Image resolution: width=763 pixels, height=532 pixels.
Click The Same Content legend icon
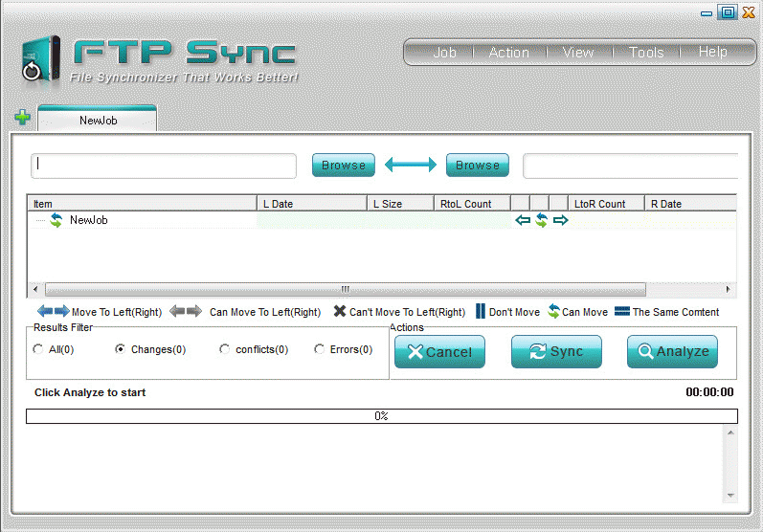[x=622, y=311]
